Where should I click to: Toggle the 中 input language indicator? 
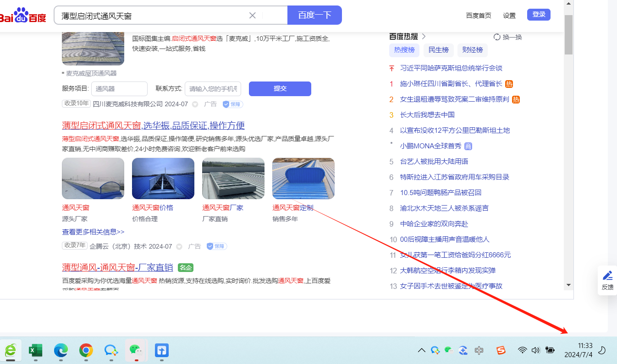pos(479,350)
